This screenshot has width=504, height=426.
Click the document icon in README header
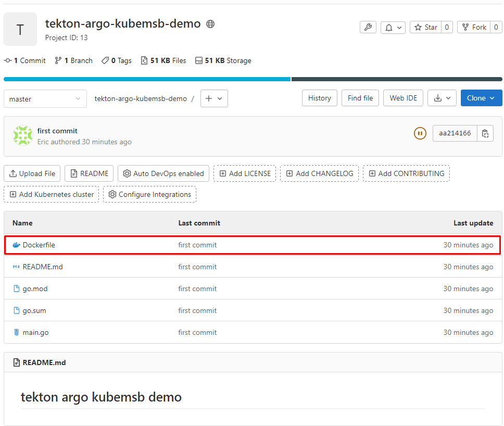[x=16, y=362]
